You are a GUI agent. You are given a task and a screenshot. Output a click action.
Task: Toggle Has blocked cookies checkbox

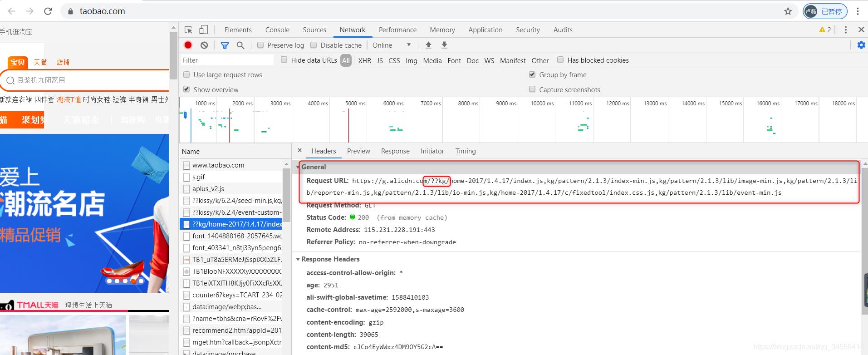click(x=560, y=59)
